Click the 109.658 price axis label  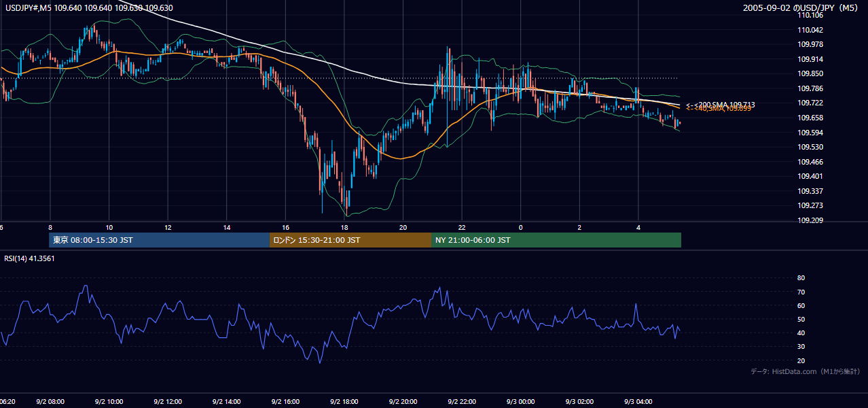[812, 118]
